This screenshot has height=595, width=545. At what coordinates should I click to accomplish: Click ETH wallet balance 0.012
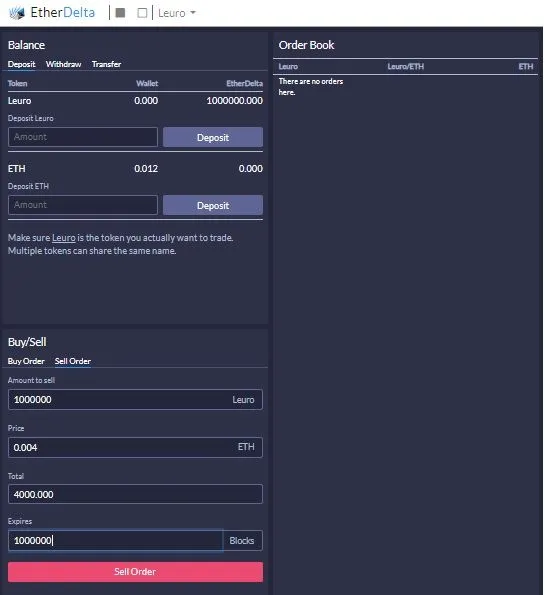point(146,169)
